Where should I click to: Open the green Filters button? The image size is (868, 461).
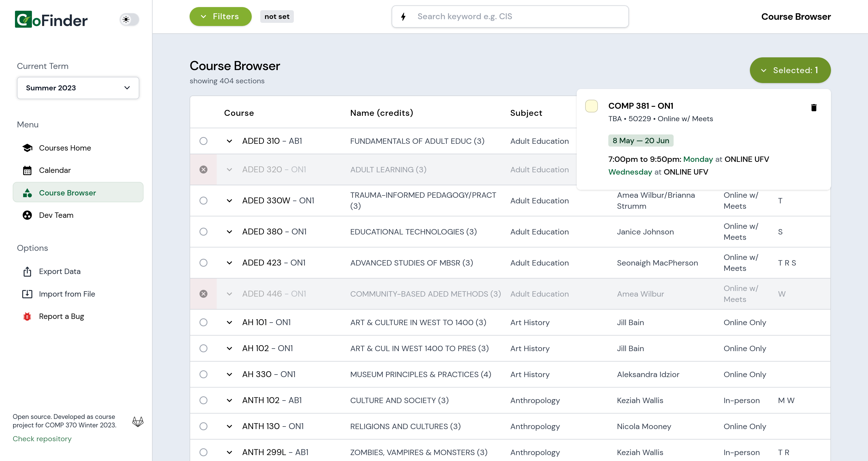coord(220,16)
